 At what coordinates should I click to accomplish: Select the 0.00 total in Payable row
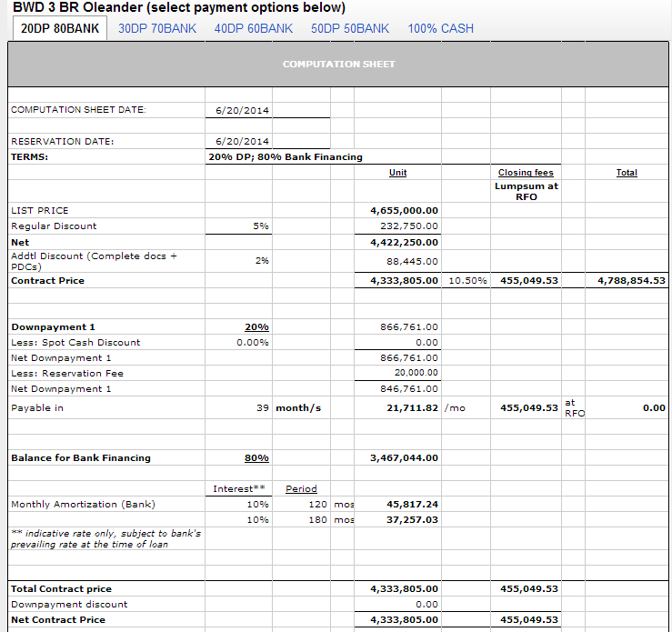654,408
